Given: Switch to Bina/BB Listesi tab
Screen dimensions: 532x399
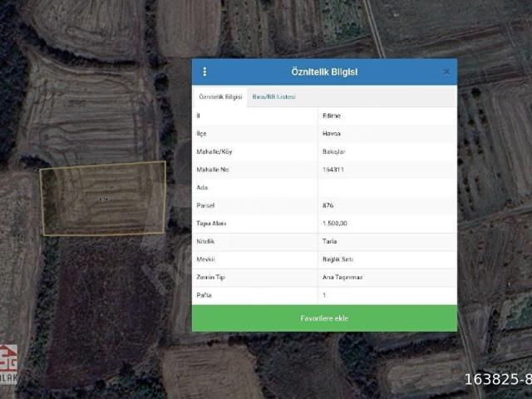Looking at the screenshot, I should (x=273, y=96).
